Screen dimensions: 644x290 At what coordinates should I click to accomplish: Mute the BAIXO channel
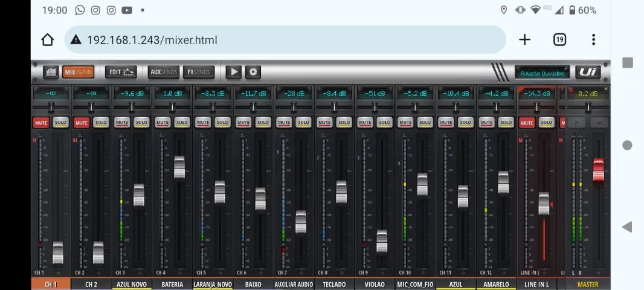[x=243, y=123]
